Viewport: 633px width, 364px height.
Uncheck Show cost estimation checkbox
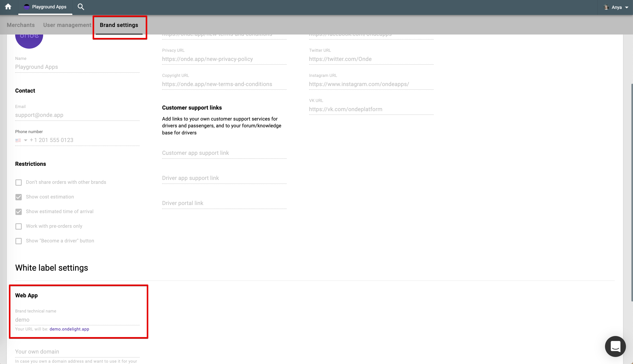coord(19,197)
